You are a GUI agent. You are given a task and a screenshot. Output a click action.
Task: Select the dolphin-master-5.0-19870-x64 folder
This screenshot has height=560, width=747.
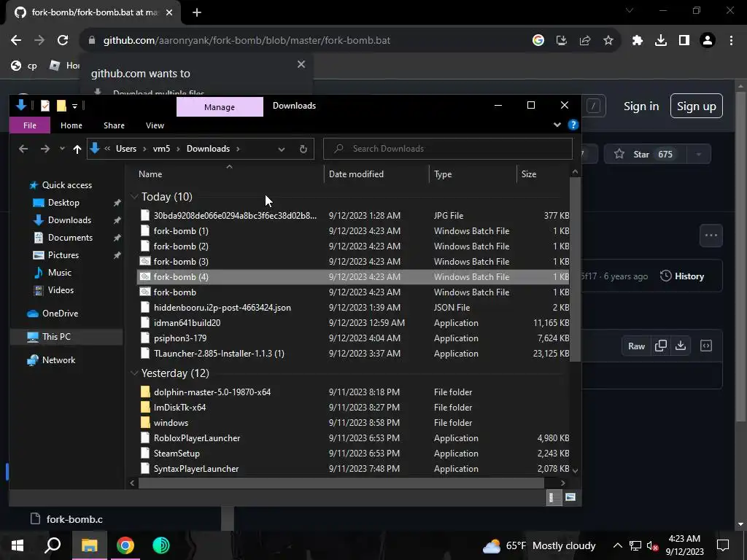click(x=352, y=392)
